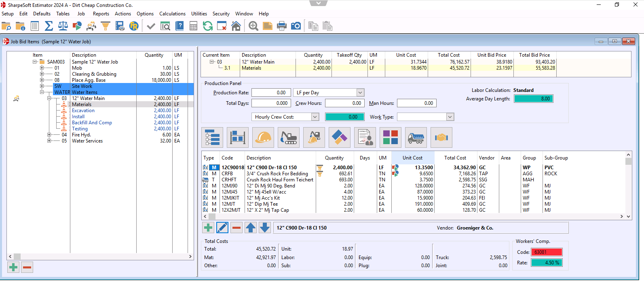The height and width of the screenshot is (283, 644).
Task: Open the Work Type dropdown
Action: (450, 117)
